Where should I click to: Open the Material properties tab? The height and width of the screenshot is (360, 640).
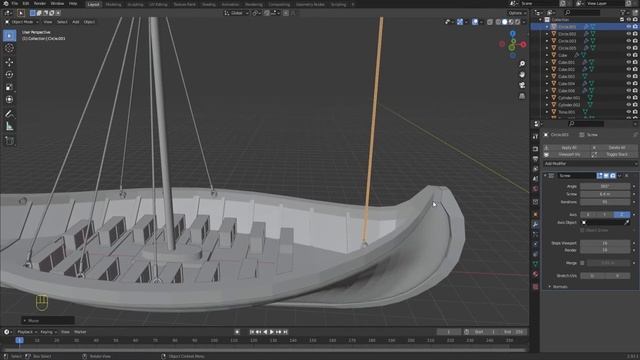click(536, 274)
